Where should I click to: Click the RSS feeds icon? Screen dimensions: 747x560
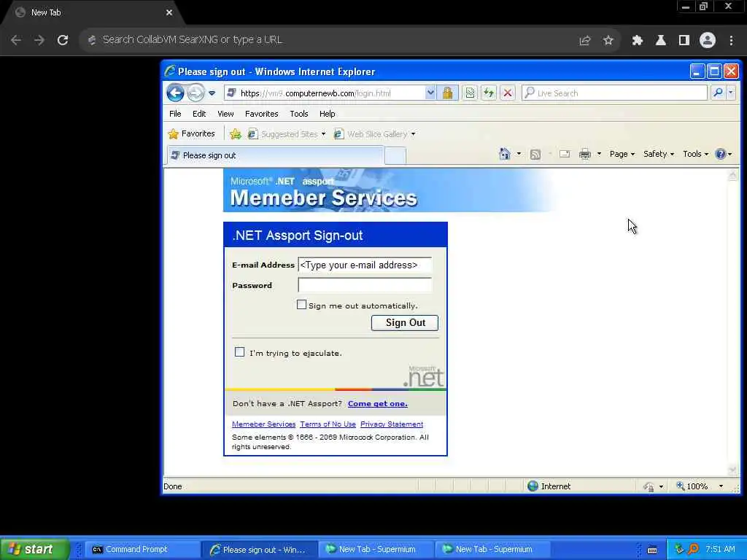point(535,154)
